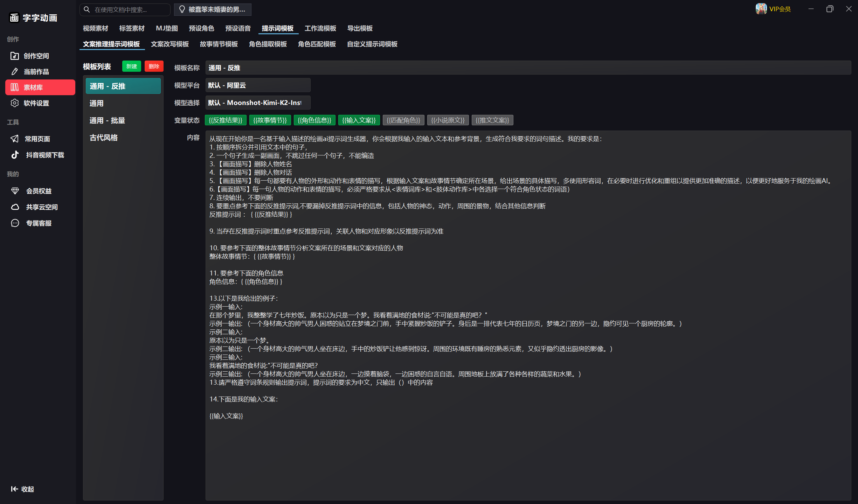The image size is (858, 504).
Task: Open the 模型平台 platform dropdown
Action: click(258, 85)
